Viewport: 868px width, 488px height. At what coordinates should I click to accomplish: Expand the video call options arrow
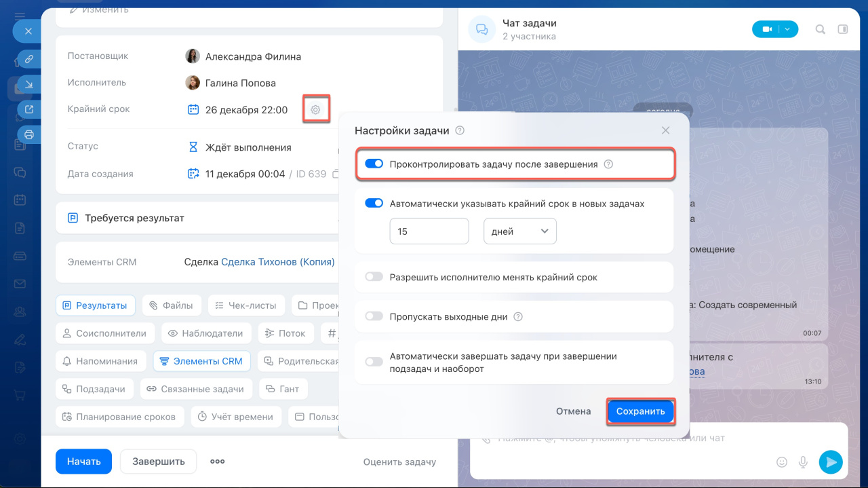tap(788, 29)
